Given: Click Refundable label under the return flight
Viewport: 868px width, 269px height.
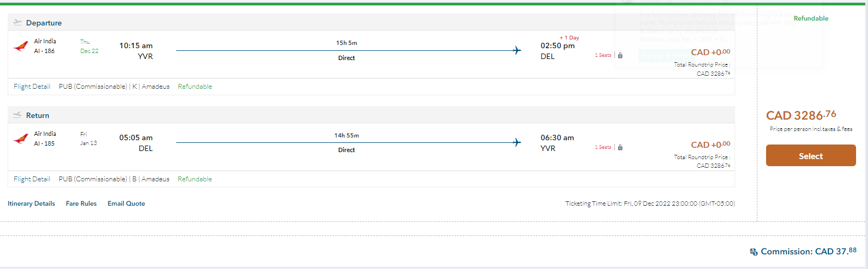Looking at the screenshot, I should 195,179.
